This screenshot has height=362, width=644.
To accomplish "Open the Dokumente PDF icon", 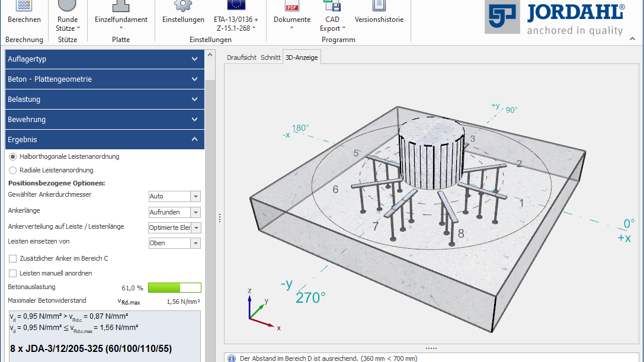I will click(x=292, y=5).
